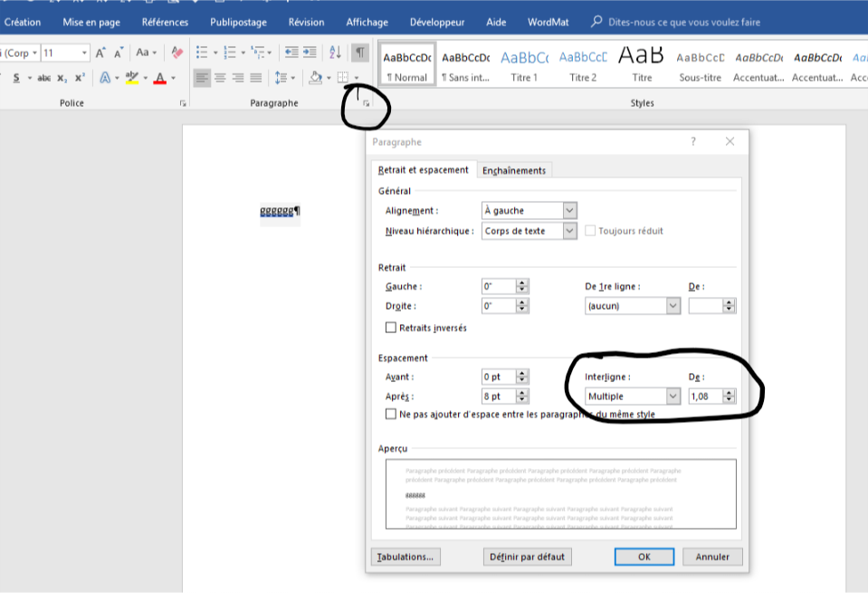Image resolution: width=868 pixels, height=593 pixels.
Task: Check the Retraits inversés box
Action: coord(391,328)
